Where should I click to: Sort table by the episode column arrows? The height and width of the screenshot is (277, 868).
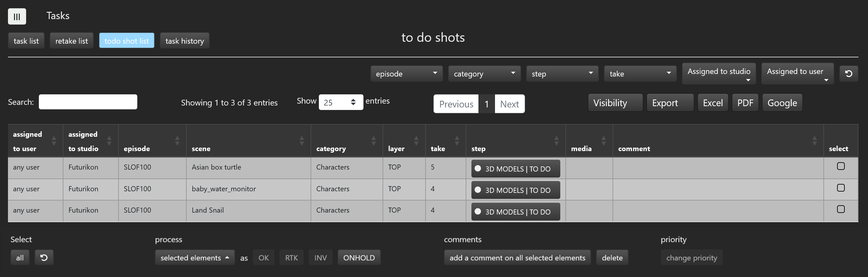point(177,141)
